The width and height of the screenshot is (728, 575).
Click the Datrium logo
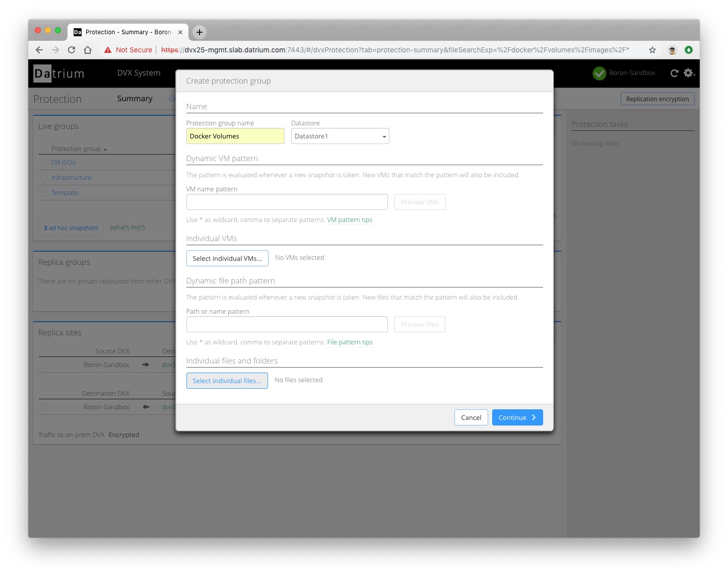pos(59,74)
